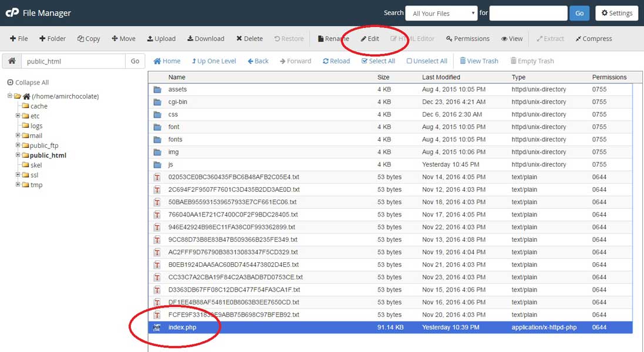Select the font folder name
Screen dimensions: 644x352
pyautogui.click(x=174, y=127)
